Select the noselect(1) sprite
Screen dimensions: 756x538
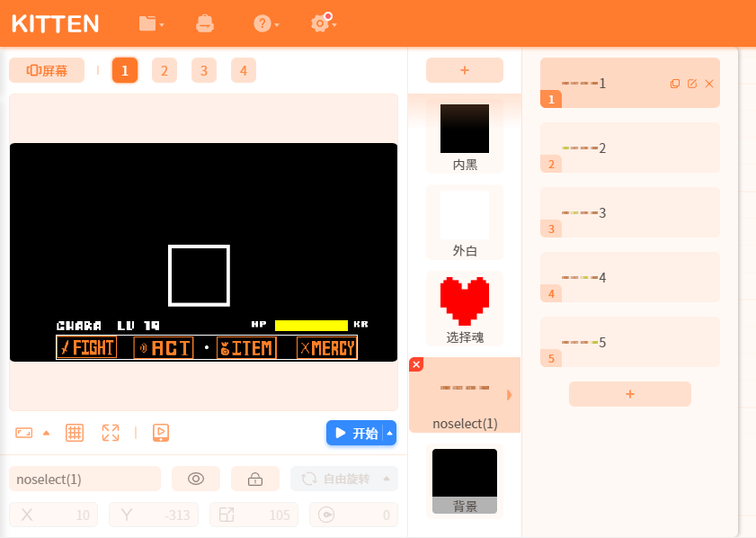pos(465,395)
